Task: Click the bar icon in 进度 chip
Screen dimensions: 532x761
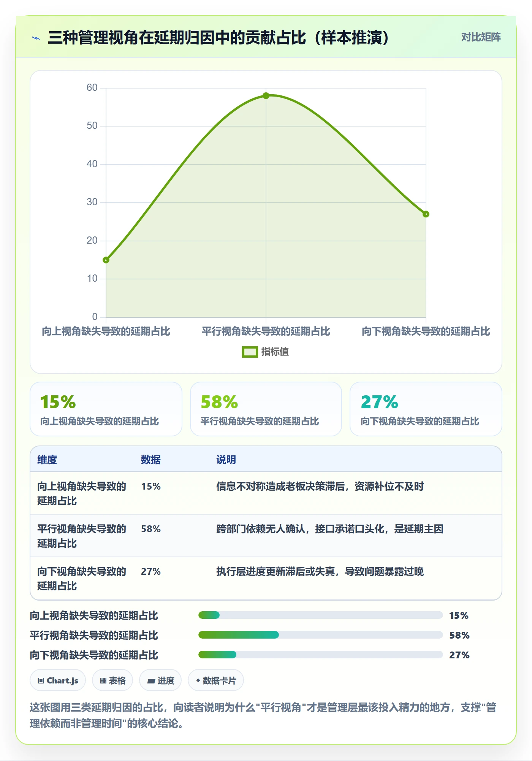Action: coord(151,681)
